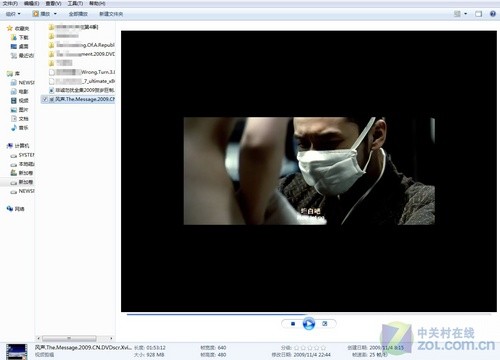
Task: Stop the preview playback
Action: [293, 323]
